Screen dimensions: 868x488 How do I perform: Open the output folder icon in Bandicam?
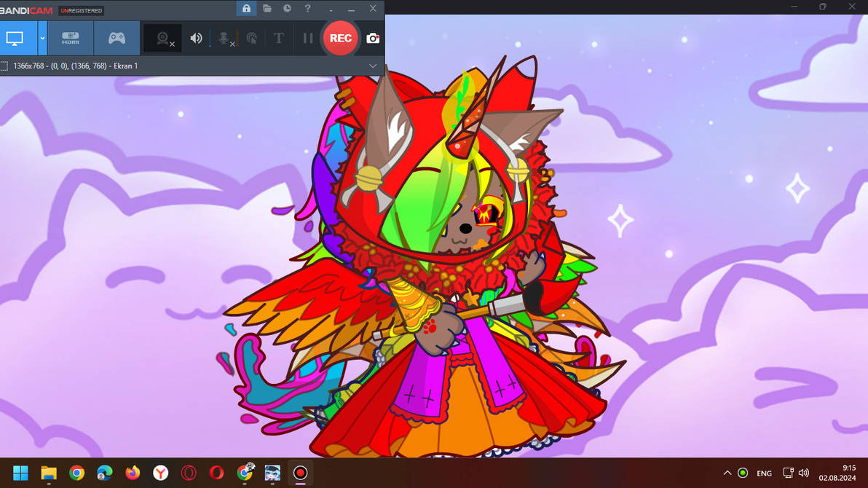tap(267, 8)
